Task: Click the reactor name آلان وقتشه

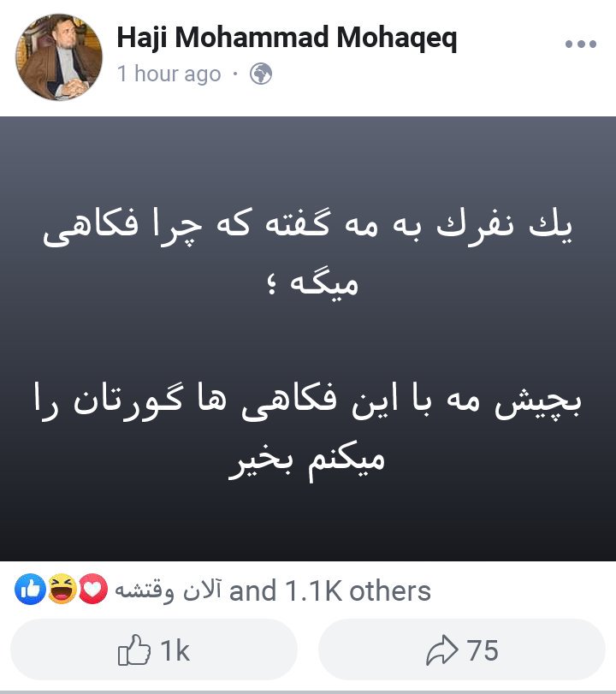Action: tap(169, 590)
